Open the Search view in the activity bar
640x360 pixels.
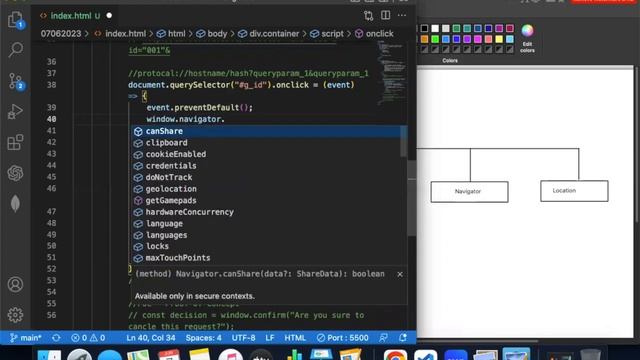16,50
